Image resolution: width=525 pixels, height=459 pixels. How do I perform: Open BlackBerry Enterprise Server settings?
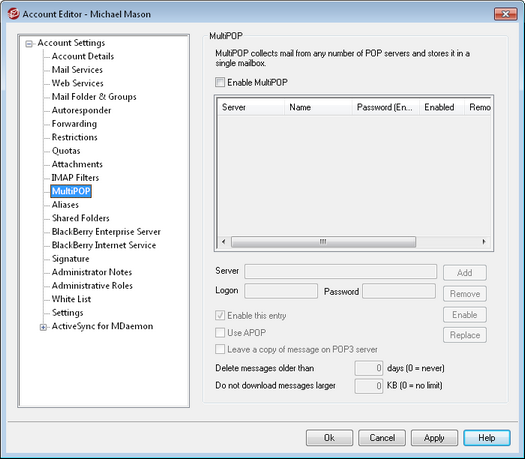click(x=106, y=232)
